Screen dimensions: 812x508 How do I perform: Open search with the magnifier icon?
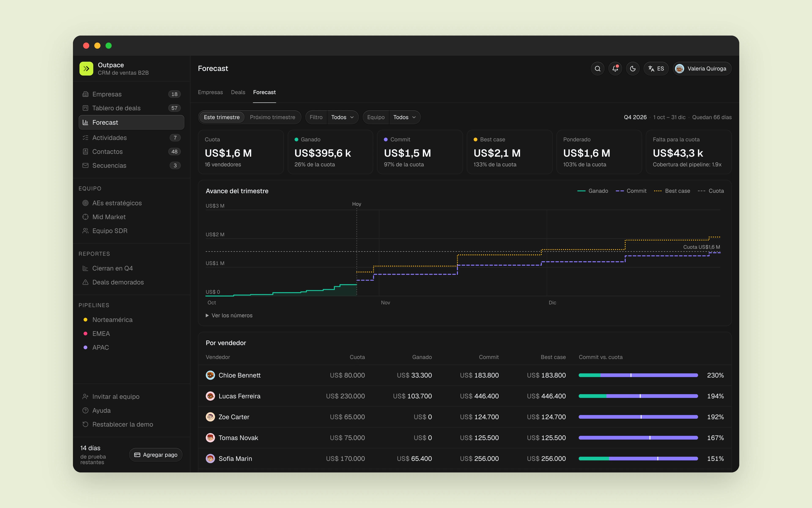click(x=598, y=69)
